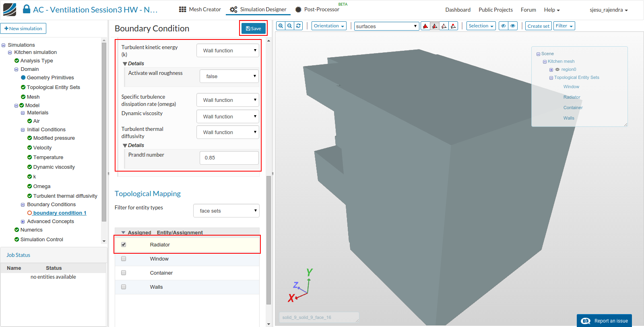Image resolution: width=644 pixels, height=327 pixels.
Task: Select the points render mode icon
Action: (453, 26)
